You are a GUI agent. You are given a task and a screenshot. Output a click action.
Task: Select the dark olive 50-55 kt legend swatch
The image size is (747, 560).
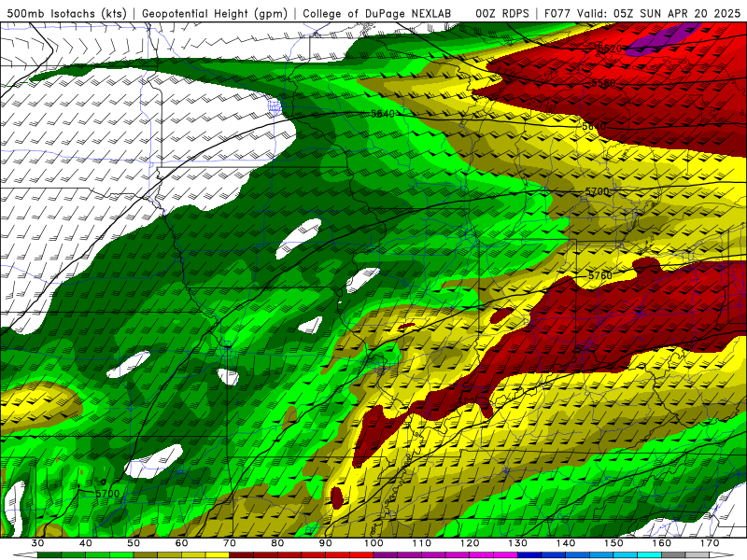coord(146,555)
